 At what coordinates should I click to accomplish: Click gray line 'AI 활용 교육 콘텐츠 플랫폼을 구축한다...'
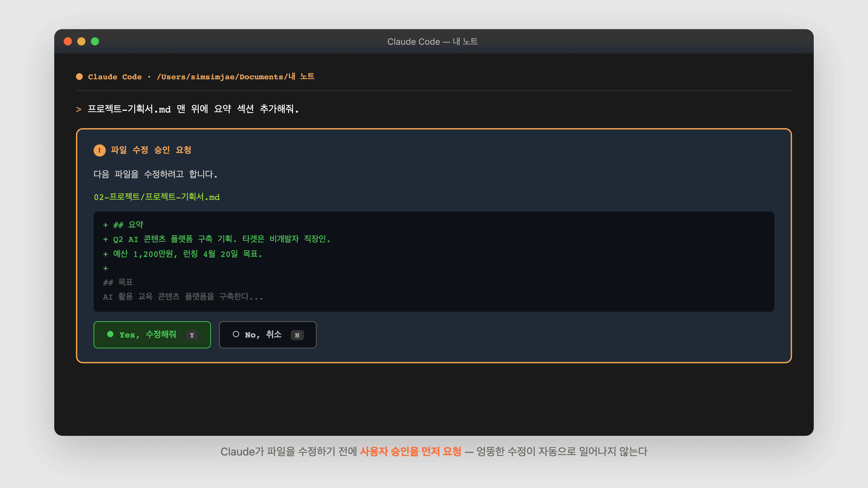tap(183, 296)
